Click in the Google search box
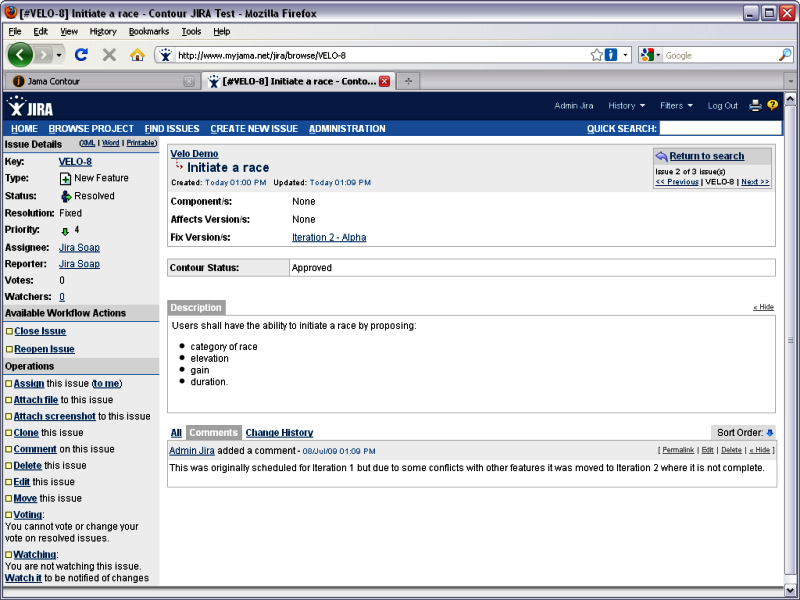800x600 pixels. coord(720,55)
